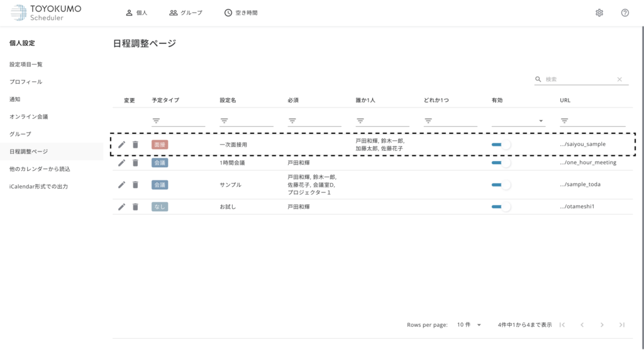Viewport: 644px width, 352px height.
Task: Click the TOYOKUMO Scheduler logo
Action: point(46,13)
